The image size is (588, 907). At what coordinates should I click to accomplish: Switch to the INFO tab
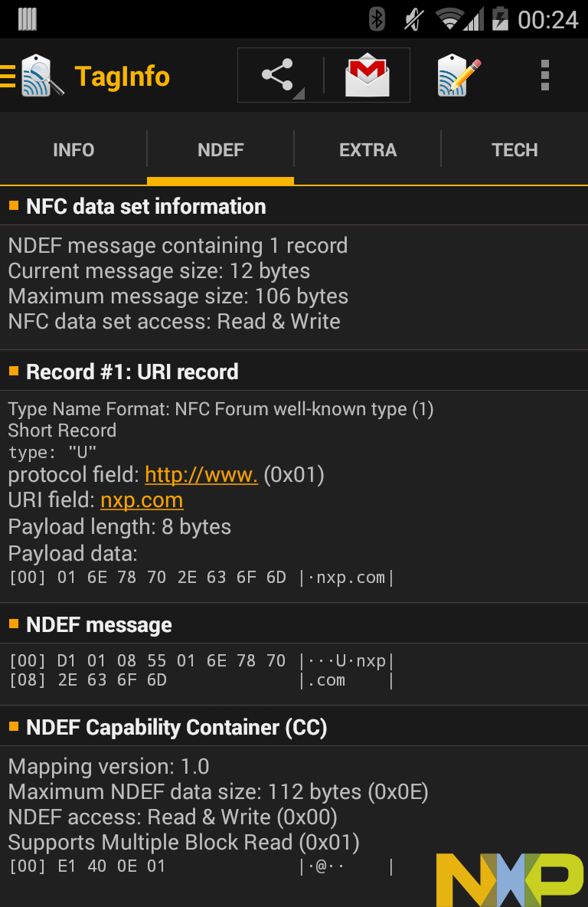pos(73,150)
